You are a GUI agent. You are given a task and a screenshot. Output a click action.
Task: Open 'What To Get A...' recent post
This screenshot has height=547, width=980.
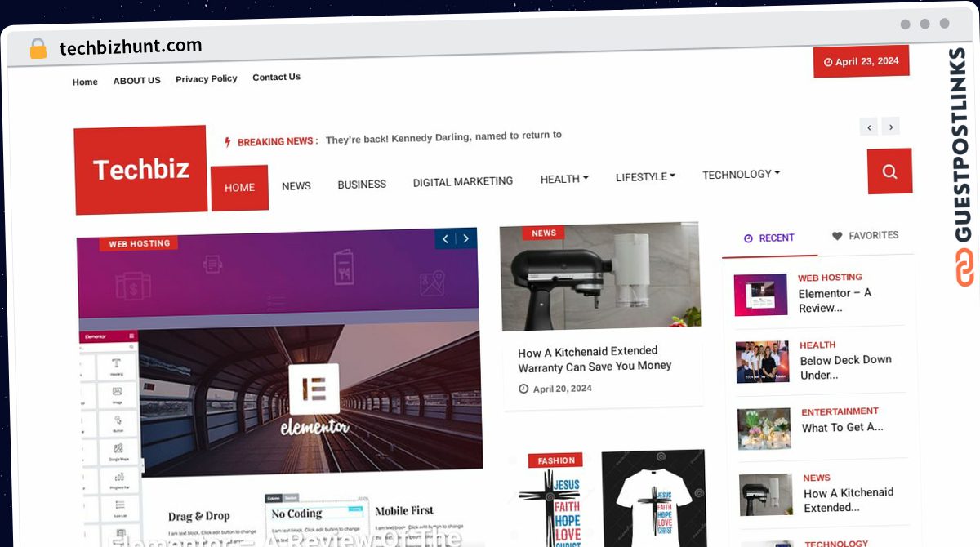tap(842, 427)
